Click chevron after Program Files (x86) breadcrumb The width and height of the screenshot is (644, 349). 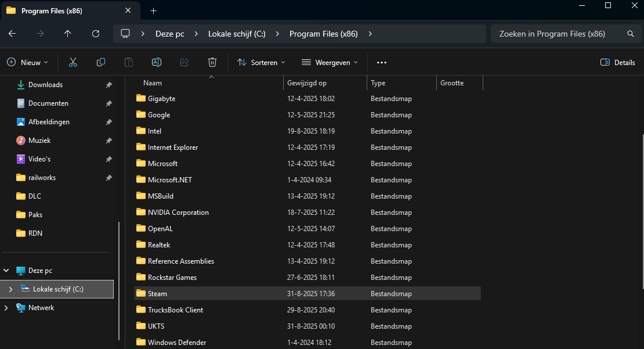[370, 34]
